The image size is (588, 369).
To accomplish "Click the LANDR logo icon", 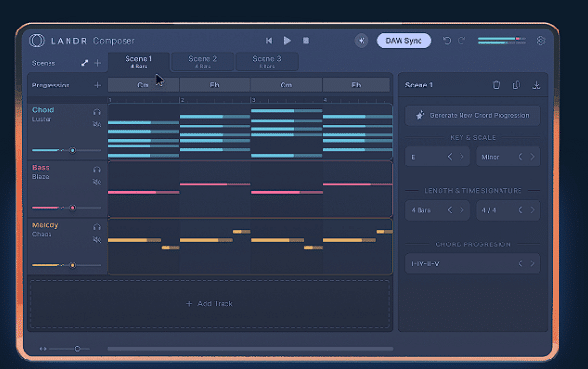I will [37, 41].
